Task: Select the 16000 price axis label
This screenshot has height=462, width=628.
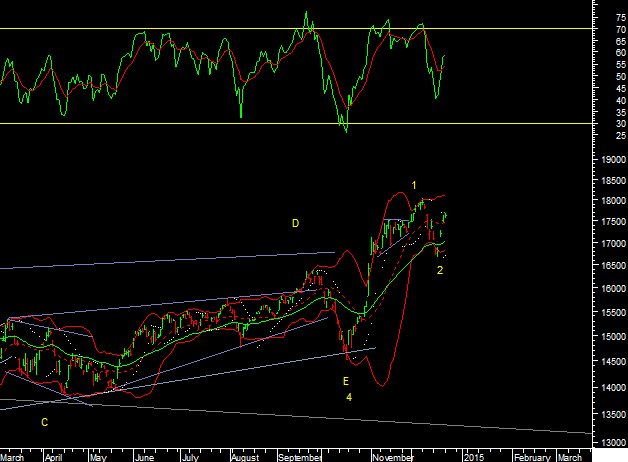Action: click(607, 290)
